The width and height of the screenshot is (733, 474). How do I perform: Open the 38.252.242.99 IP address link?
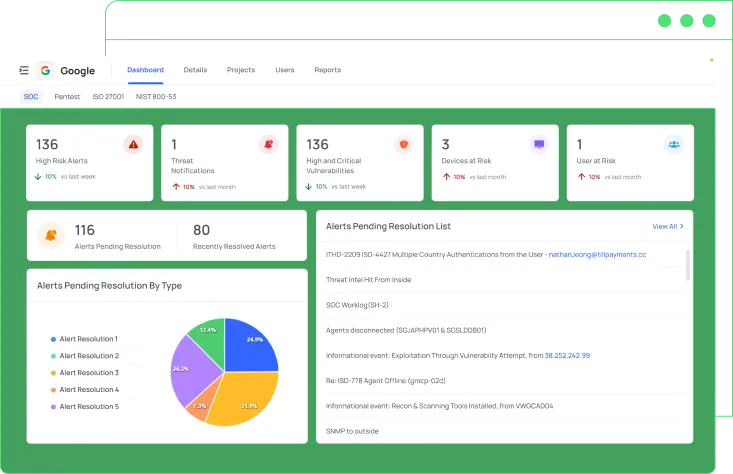pos(567,355)
